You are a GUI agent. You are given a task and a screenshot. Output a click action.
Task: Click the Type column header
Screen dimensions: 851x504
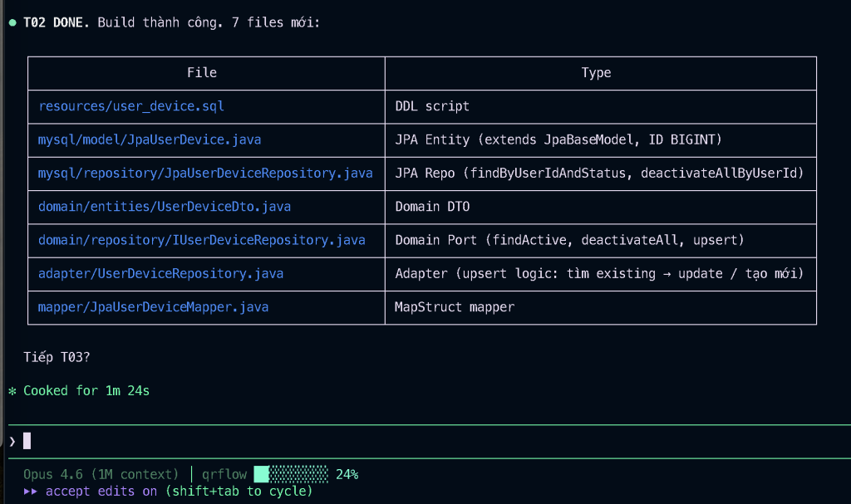(x=596, y=73)
